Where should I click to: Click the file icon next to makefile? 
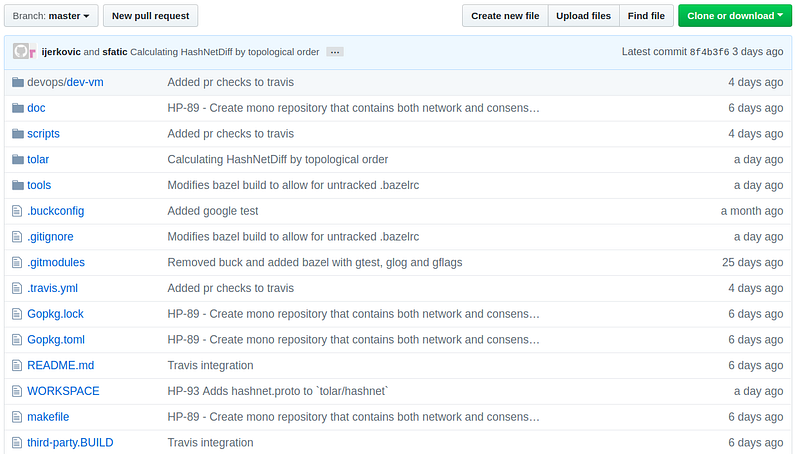(x=17, y=417)
